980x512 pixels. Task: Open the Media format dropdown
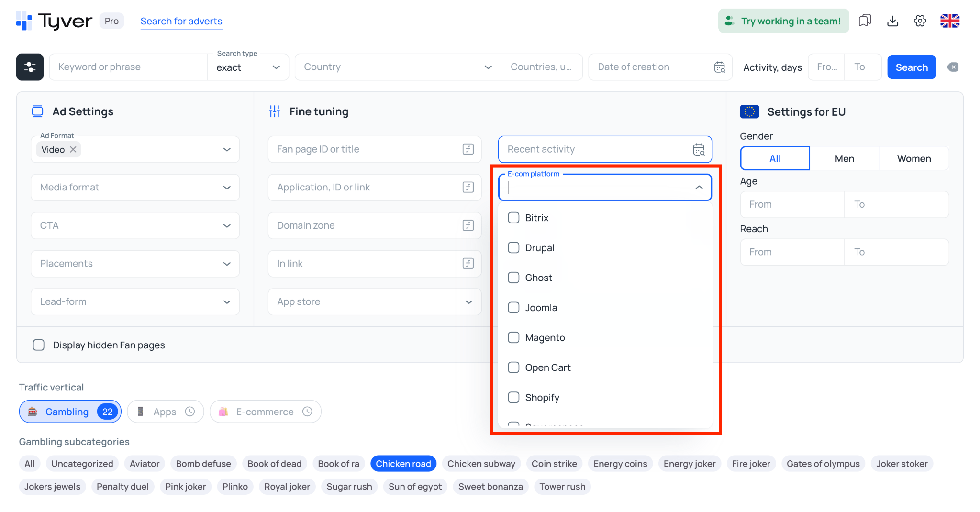click(x=135, y=187)
